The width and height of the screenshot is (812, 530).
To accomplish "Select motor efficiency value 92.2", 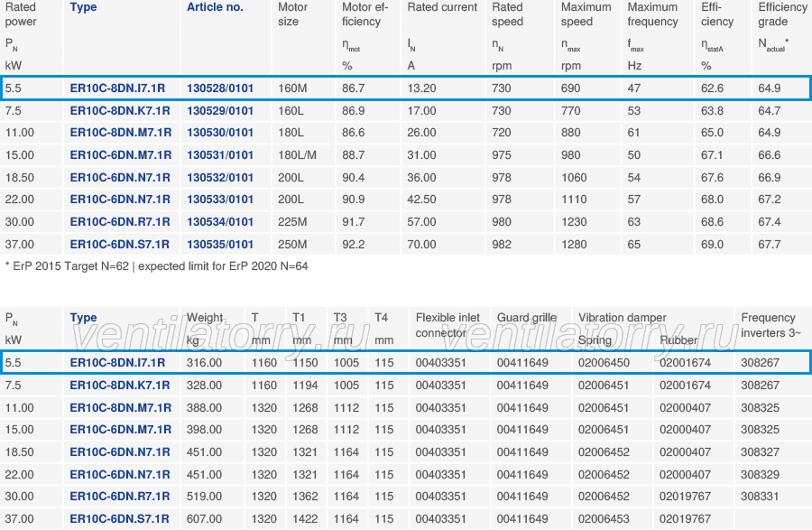I will coord(353,245).
